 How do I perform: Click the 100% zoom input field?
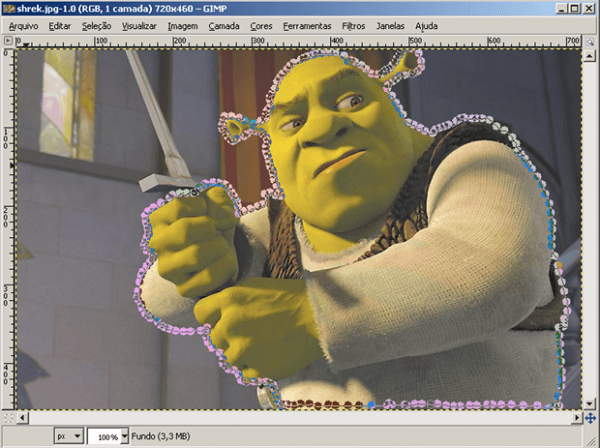click(104, 437)
